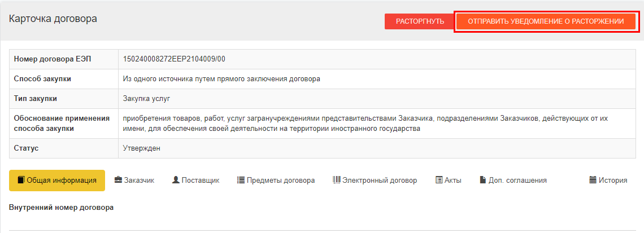Click ОТПРАВИТЬ УВЕДОМЛЕНИЕ О РАСТОРЖЕНИИ button

pos(546,21)
